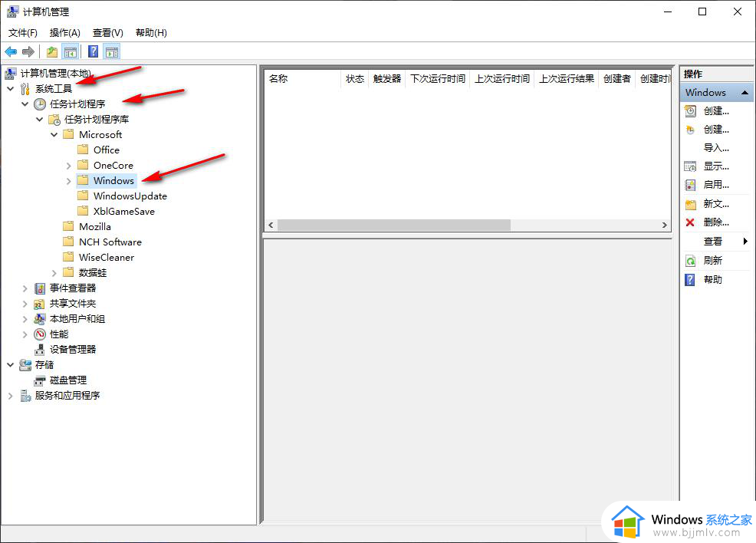Sort by the 创建者 column header
The height and width of the screenshot is (543, 756).
pos(616,79)
